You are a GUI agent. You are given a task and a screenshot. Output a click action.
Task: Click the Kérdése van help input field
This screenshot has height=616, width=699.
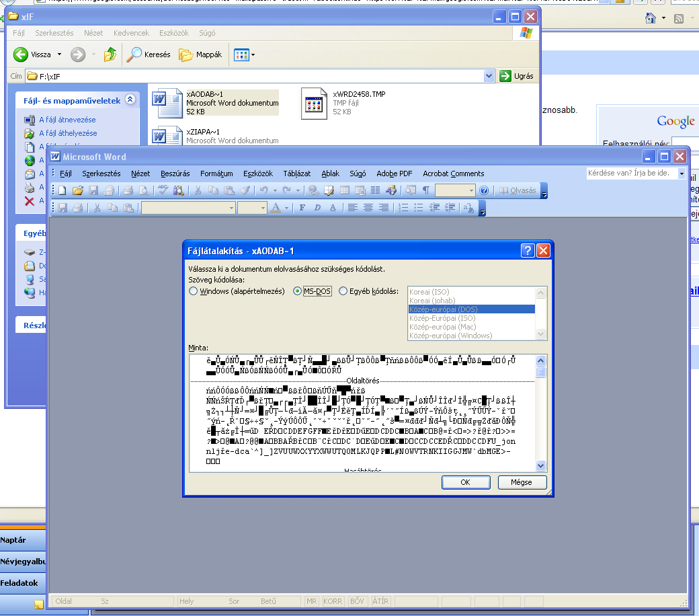(x=632, y=173)
